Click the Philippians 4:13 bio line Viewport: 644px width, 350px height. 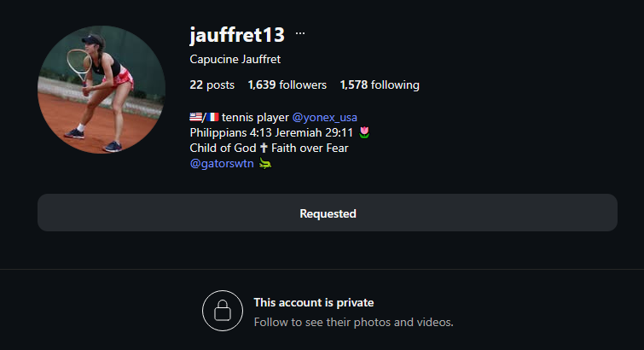tap(271, 133)
